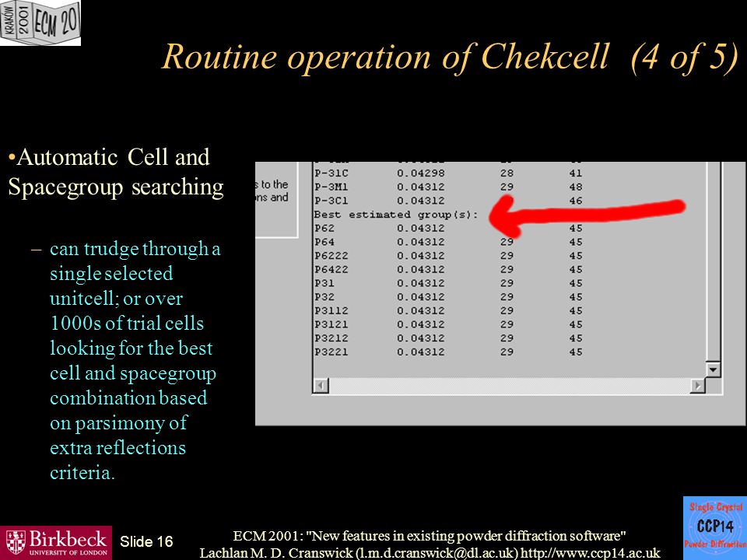Image resolution: width=747 pixels, height=560 pixels.
Task: Select the P6422 spacegroup row
Action: click(x=448, y=270)
